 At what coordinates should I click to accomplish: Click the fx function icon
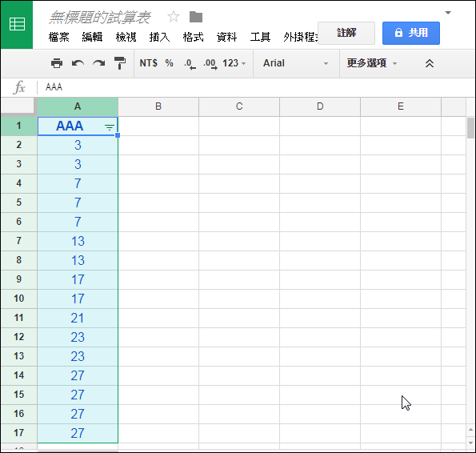click(x=19, y=87)
